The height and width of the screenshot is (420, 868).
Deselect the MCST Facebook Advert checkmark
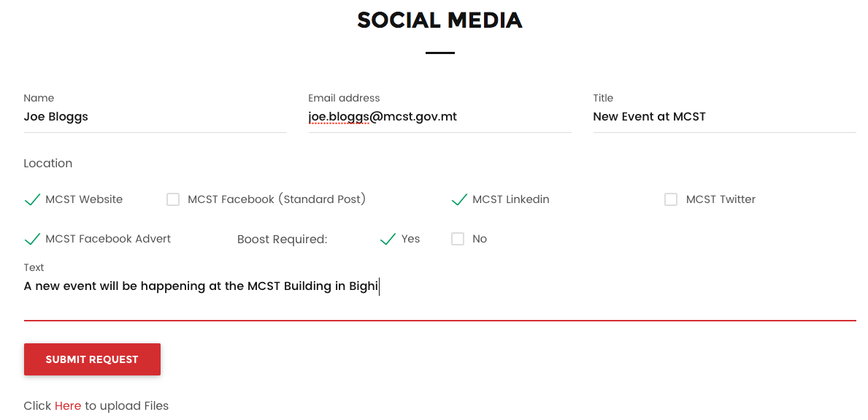point(32,239)
